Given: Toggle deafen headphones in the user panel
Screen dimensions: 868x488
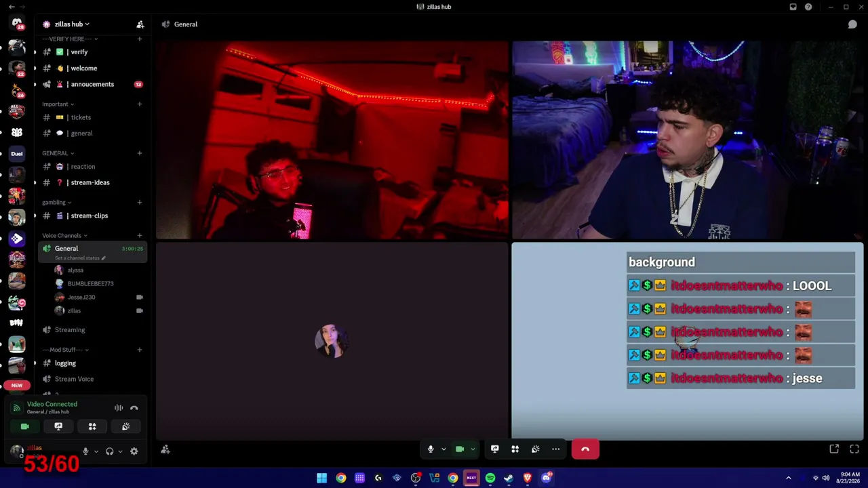Looking at the screenshot, I should click(110, 451).
